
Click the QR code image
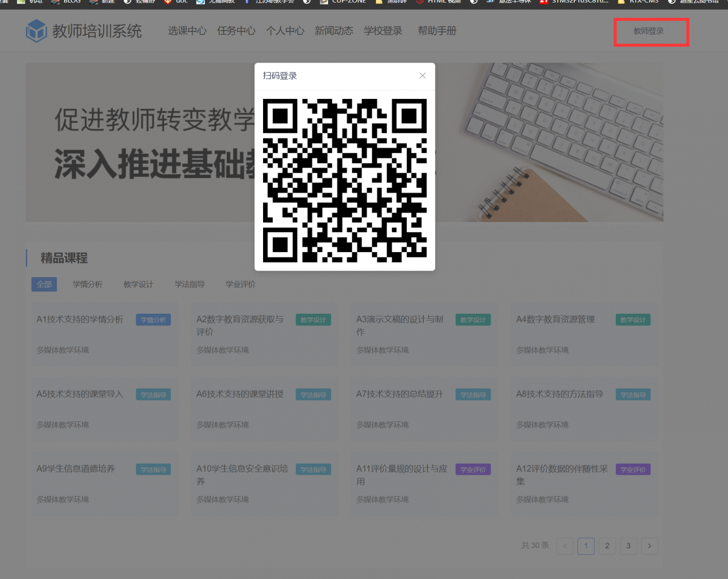(x=345, y=180)
